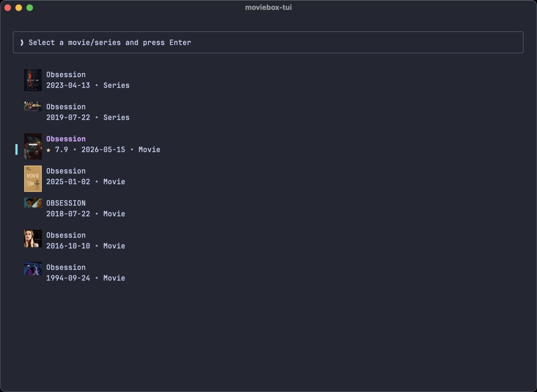Select the Obsession 2016-10-10 movie poster
537x392 pixels.
pos(33,239)
